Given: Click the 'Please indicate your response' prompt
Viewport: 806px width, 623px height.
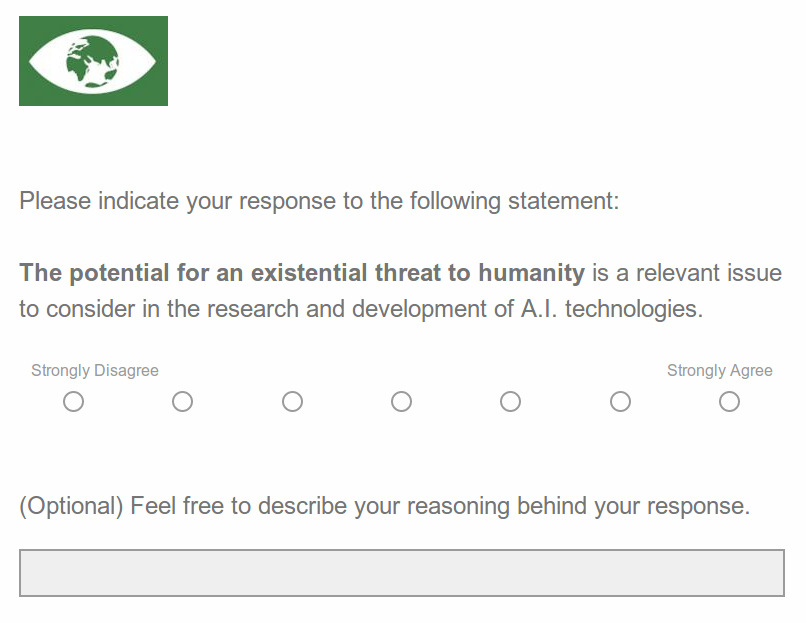Looking at the screenshot, I should point(319,201).
